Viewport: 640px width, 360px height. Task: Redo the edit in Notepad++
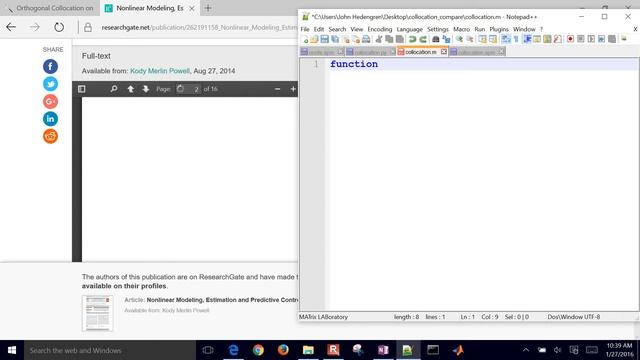point(423,39)
